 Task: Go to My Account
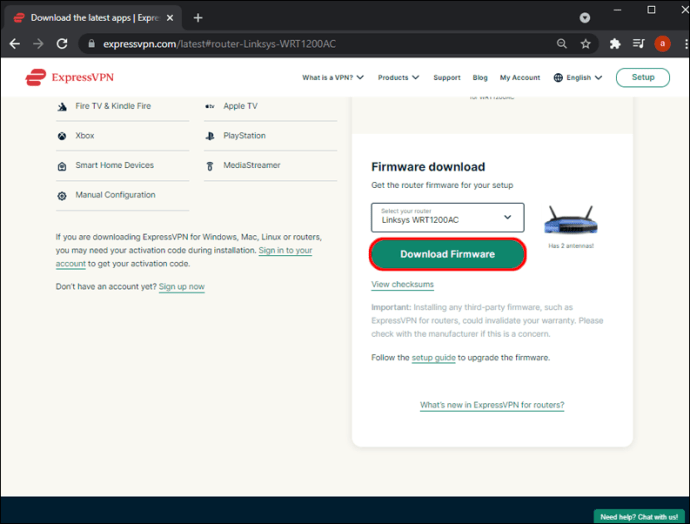tap(520, 77)
